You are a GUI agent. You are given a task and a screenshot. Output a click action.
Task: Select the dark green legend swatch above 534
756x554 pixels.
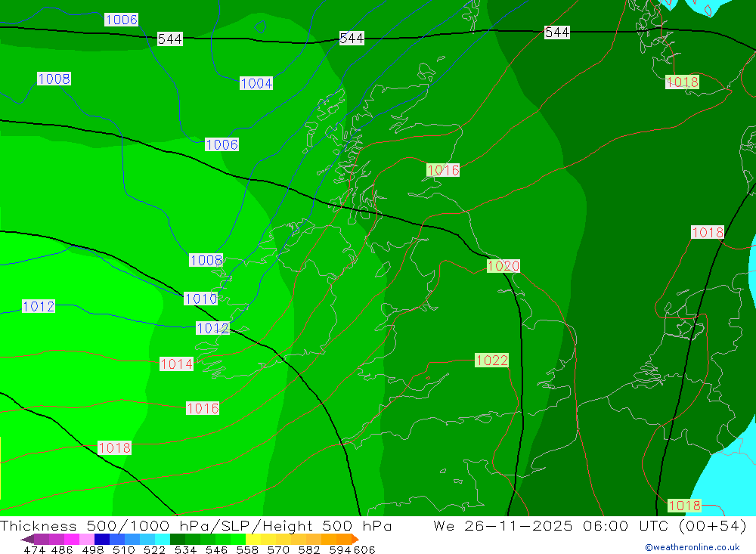[178, 539]
